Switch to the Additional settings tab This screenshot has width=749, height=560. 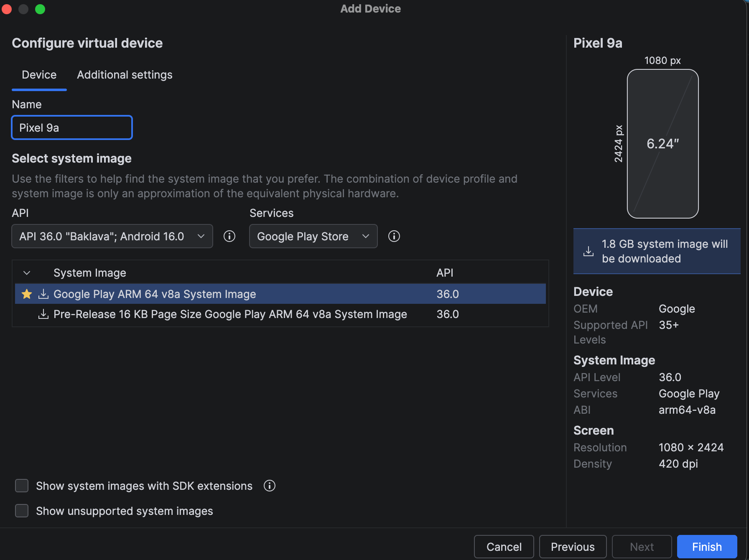pyautogui.click(x=125, y=75)
